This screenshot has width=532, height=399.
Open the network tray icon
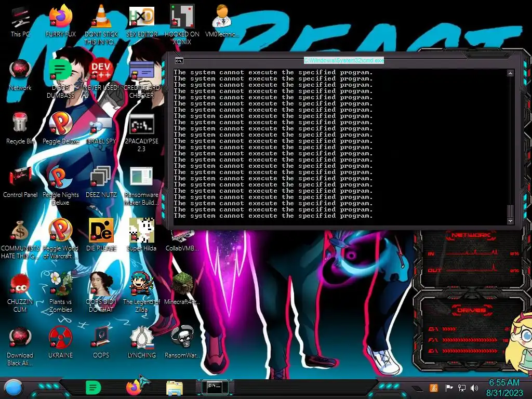click(x=461, y=388)
